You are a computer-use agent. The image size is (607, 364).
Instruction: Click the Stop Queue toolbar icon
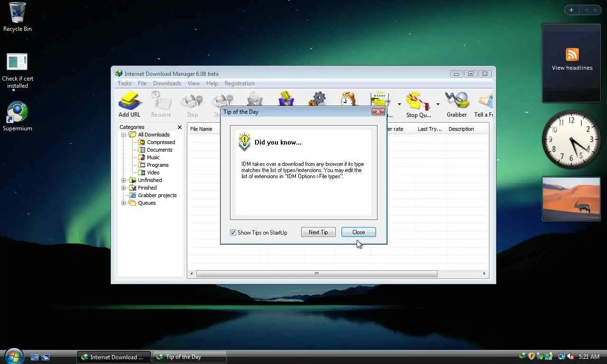pyautogui.click(x=418, y=104)
